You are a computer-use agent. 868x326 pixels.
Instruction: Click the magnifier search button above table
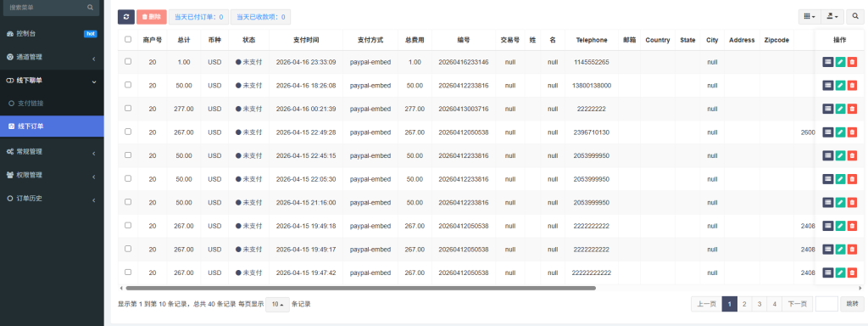[x=854, y=17]
